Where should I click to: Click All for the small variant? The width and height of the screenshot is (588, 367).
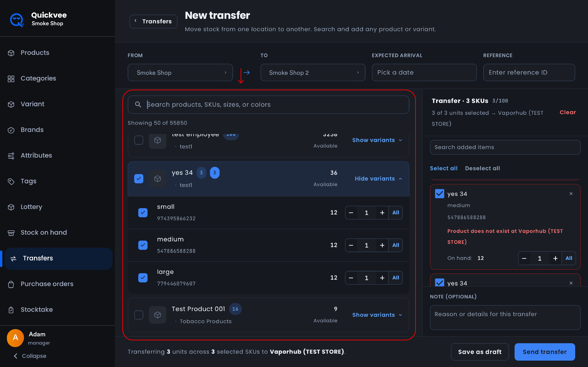coord(396,213)
